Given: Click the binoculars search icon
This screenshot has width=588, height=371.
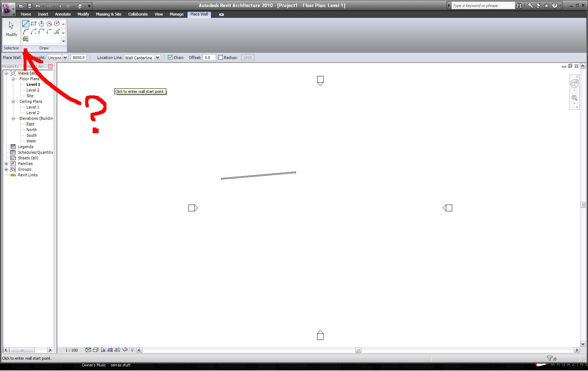Looking at the screenshot, I should [x=519, y=5].
